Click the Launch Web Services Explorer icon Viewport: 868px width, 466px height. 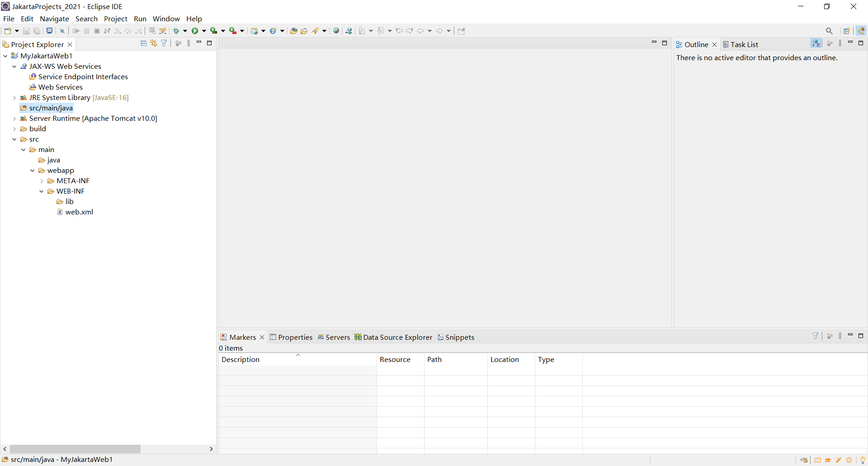(349, 31)
